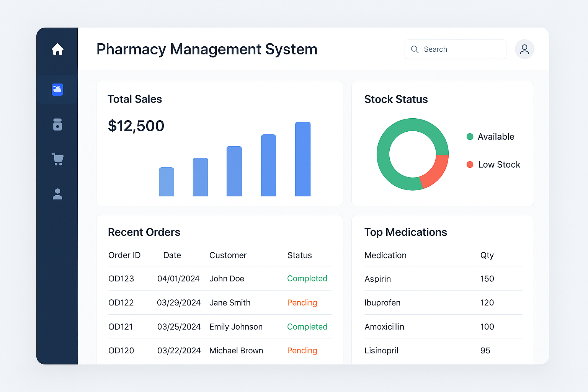Select the Aspirin medication row
Screen dimensions: 588x392
377,279
